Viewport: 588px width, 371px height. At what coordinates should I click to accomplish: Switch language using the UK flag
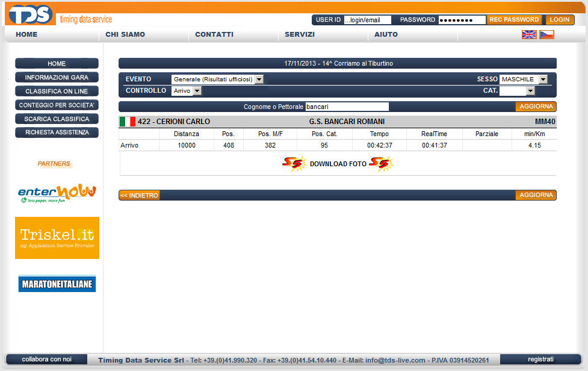(x=529, y=35)
